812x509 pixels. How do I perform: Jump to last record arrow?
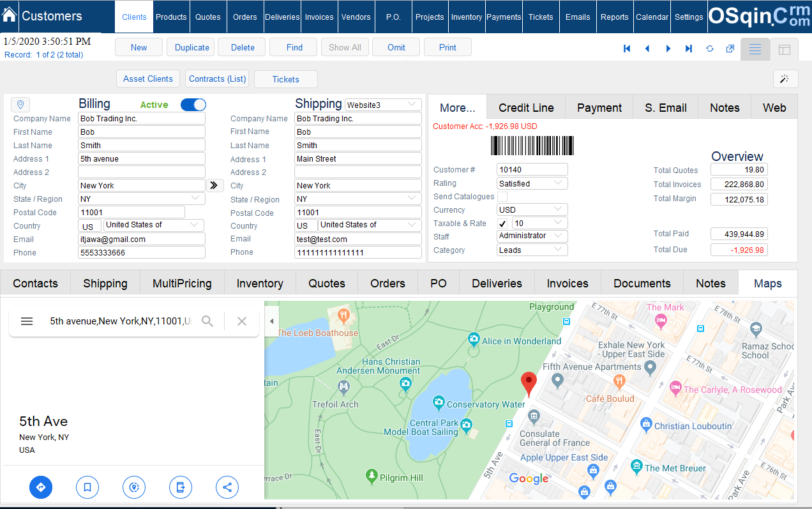689,49
